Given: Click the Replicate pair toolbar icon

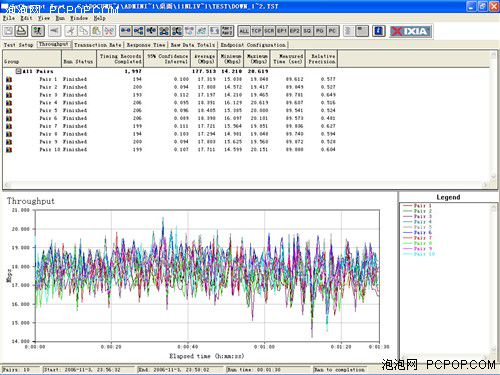Looking at the screenshot, I should pyautogui.click(x=190, y=31).
